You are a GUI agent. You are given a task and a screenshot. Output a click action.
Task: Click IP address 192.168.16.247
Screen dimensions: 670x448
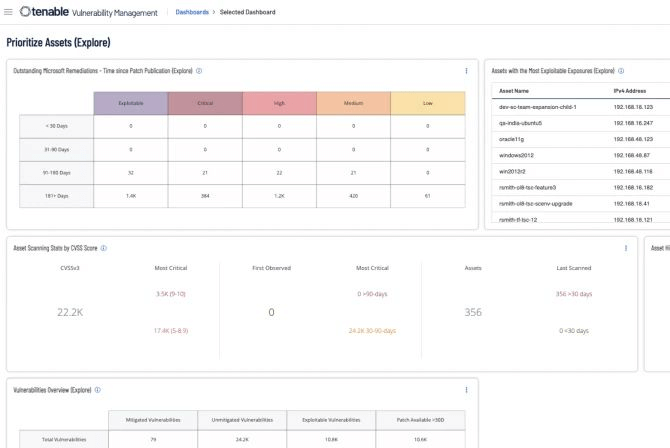coord(633,123)
